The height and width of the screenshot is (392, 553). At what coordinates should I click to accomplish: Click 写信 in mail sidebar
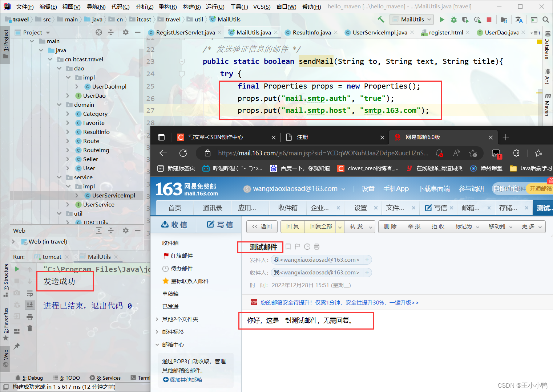click(220, 225)
